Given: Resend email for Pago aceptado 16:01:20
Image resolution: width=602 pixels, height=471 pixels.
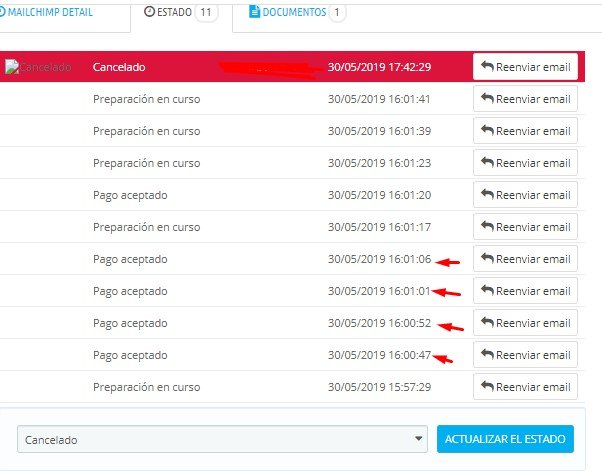Looking at the screenshot, I should [x=525, y=195].
